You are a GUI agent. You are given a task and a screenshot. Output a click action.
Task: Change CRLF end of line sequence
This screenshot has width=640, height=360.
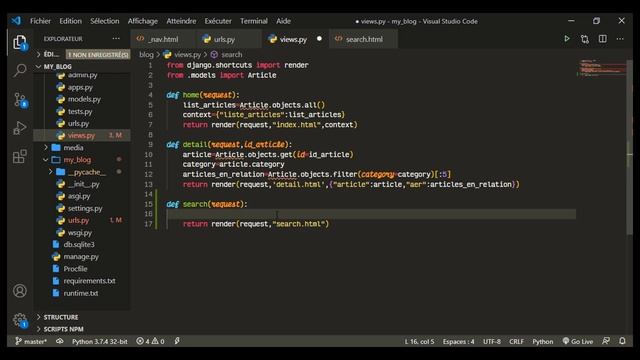[516, 341]
